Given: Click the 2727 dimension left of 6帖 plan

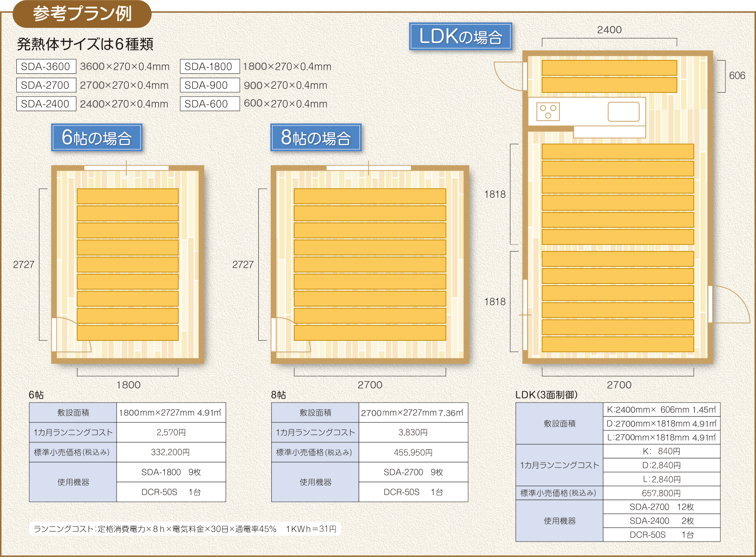Looking at the screenshot, I should tap(24, 264).
